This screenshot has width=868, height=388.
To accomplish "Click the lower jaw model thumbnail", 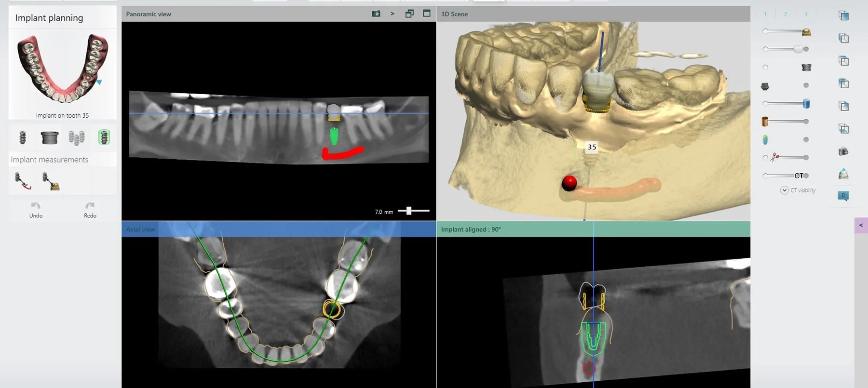I will [63, 68].
